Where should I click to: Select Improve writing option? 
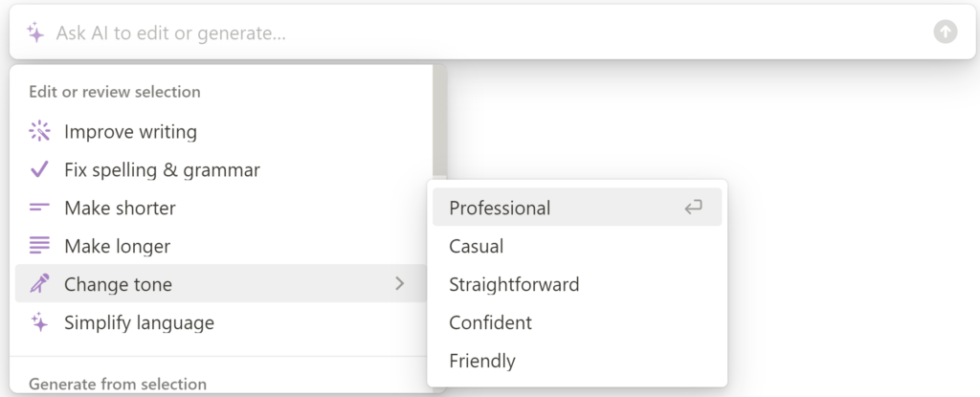pos(221,131)
